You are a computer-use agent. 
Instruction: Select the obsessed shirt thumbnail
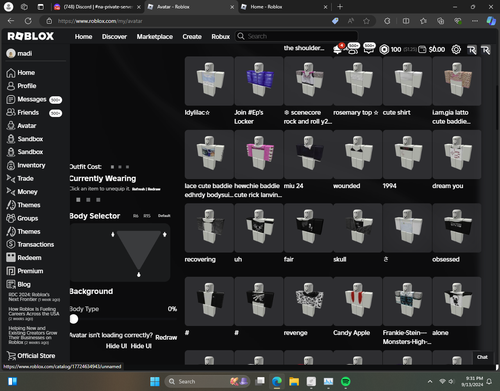pyautogui.click(x=457, y=228)
